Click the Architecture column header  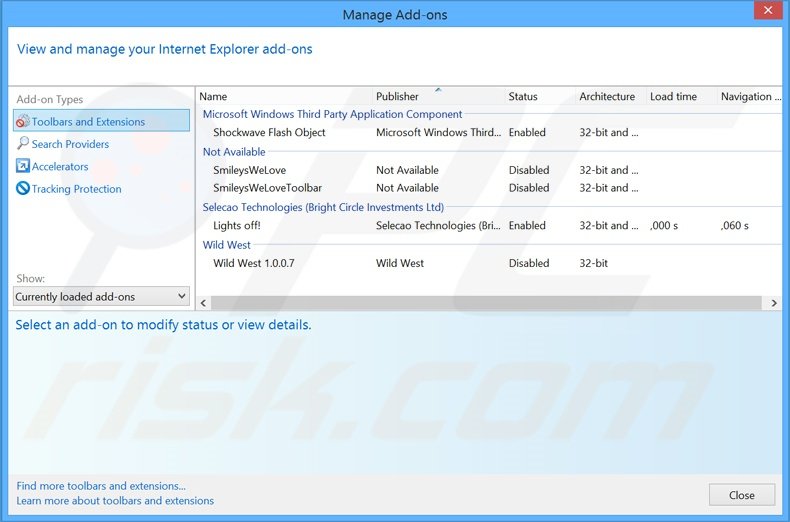coord(606,97)
